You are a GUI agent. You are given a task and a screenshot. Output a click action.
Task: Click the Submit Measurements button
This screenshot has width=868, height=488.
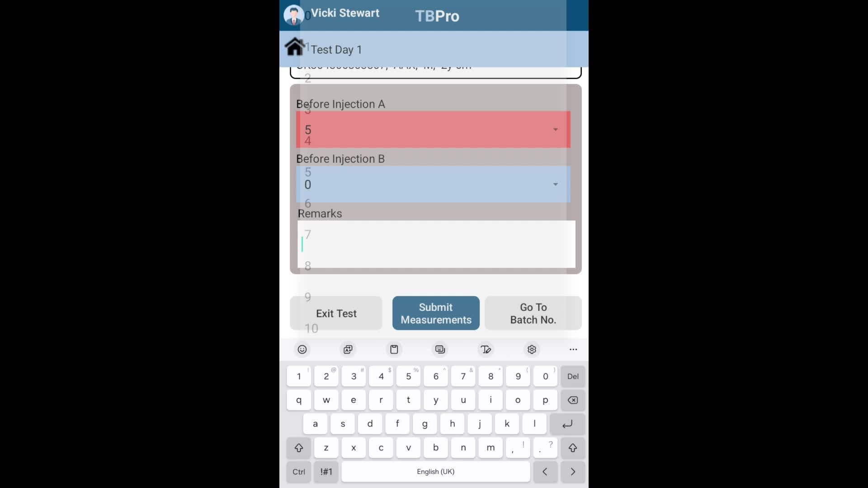(436, 314)
